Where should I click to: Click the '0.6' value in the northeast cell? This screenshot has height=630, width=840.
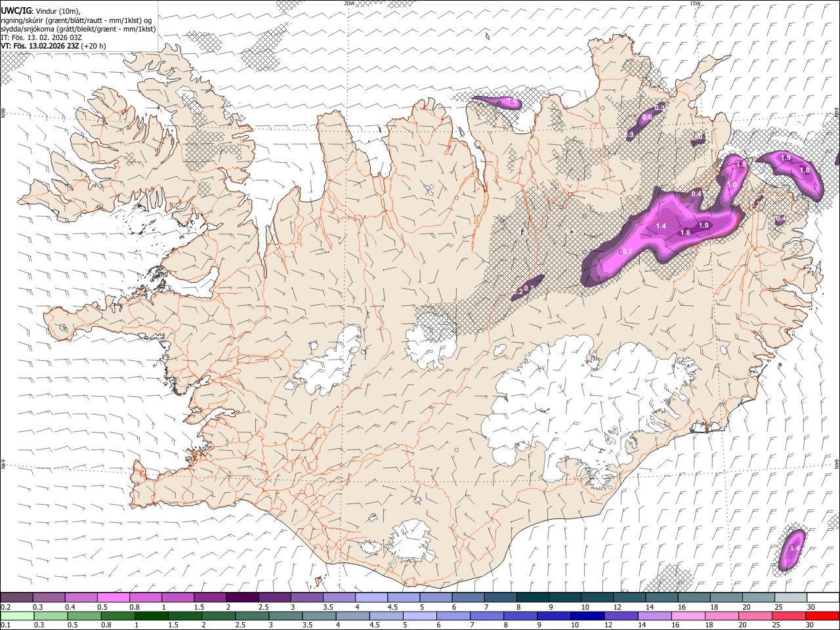(647, 117)
